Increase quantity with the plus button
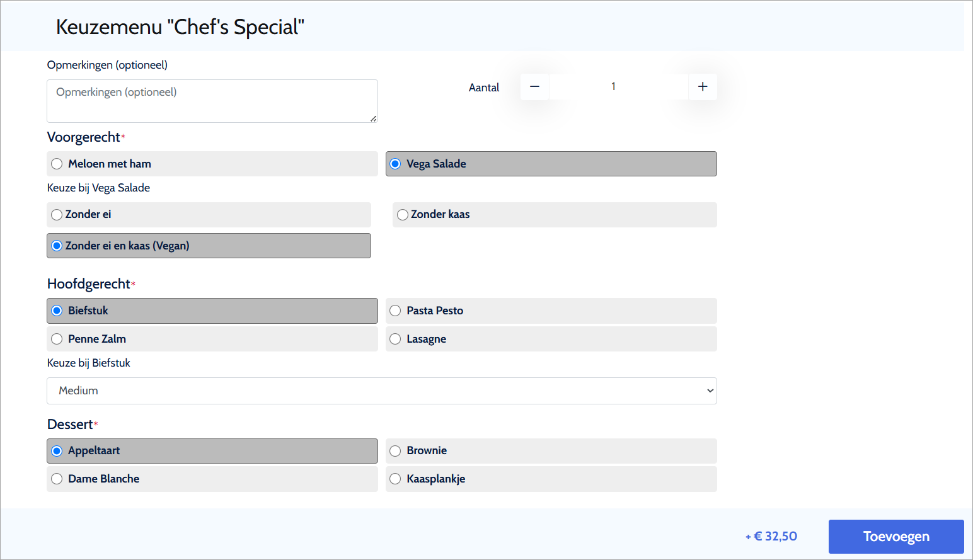Viewport: 973px width, 560px height. (x=703, y=87)
